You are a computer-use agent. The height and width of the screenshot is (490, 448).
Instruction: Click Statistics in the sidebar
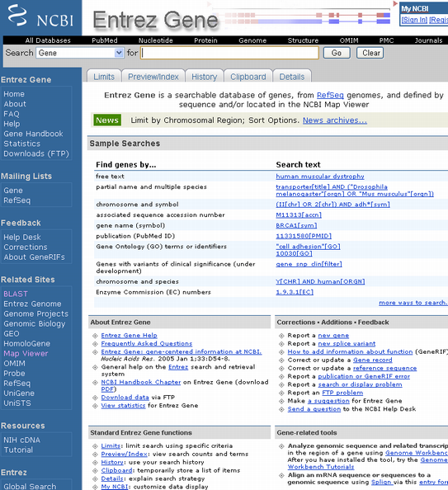click(22, 144)
